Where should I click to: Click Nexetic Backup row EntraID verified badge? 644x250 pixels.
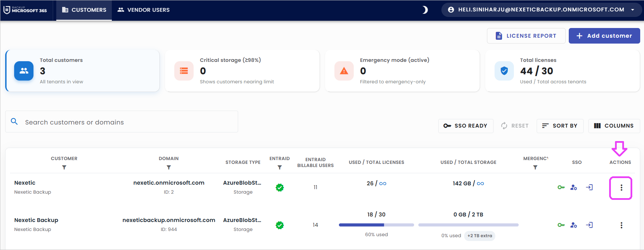click(280, 225)
